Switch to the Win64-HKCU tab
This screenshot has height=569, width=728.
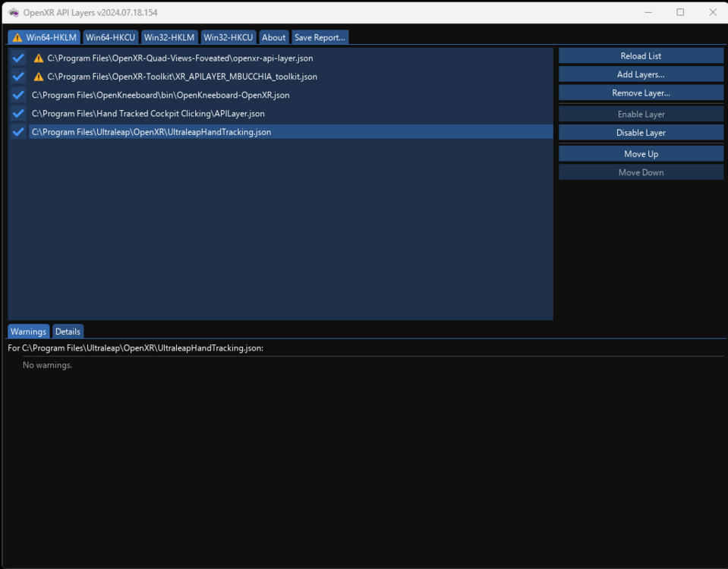tap(110, 38)
